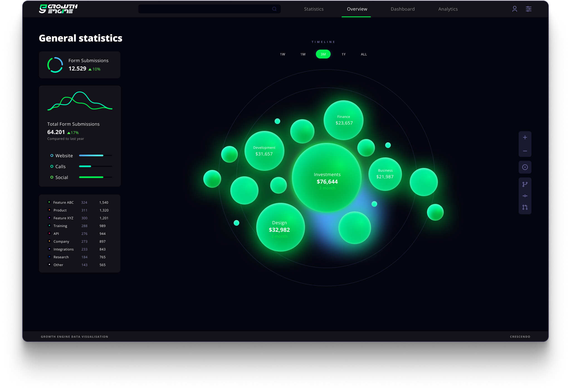The width and height of the screenshot is (571, 392).
Task: Click the pull request compare icon
Action: [x=525, y=207]
